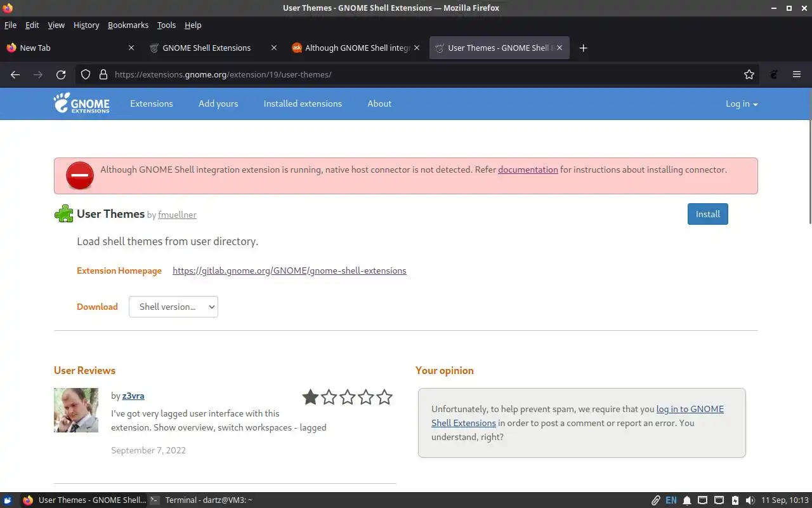Image resolution: width=812 pixels, height=508 pixels.
Task: Expand the Shell version dropdown
Action: coord(173,307)
